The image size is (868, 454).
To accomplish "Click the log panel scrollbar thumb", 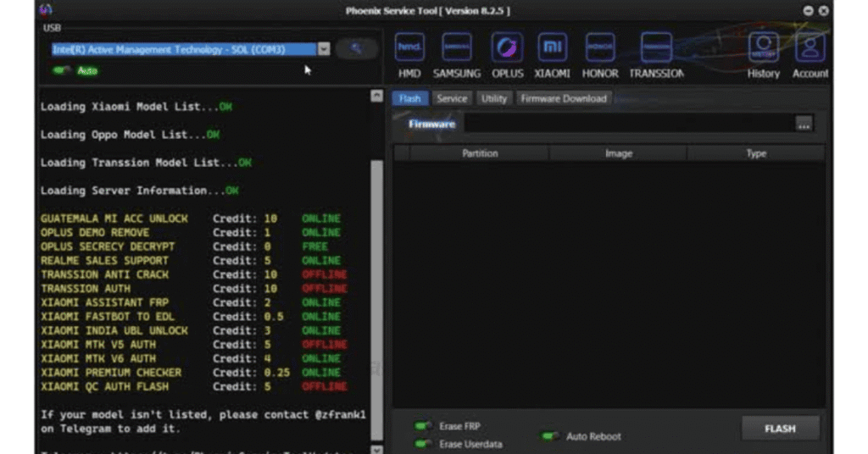I will pos(376,301).
